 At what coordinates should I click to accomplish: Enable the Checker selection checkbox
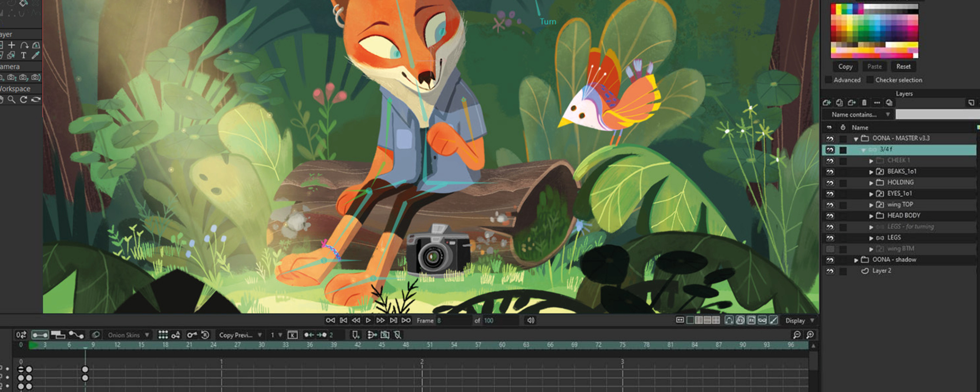[870, 80]
